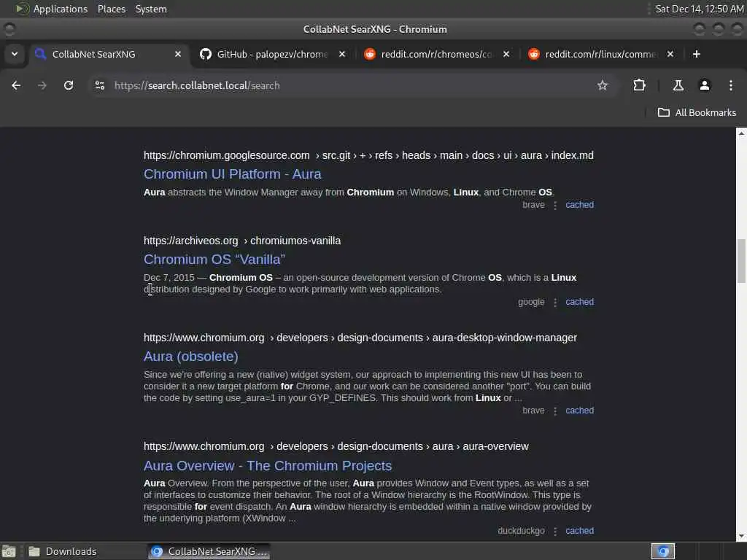The height and width of the screenshot is (560, 747).
Task: Open the System menu
Action: click(151, 9)
